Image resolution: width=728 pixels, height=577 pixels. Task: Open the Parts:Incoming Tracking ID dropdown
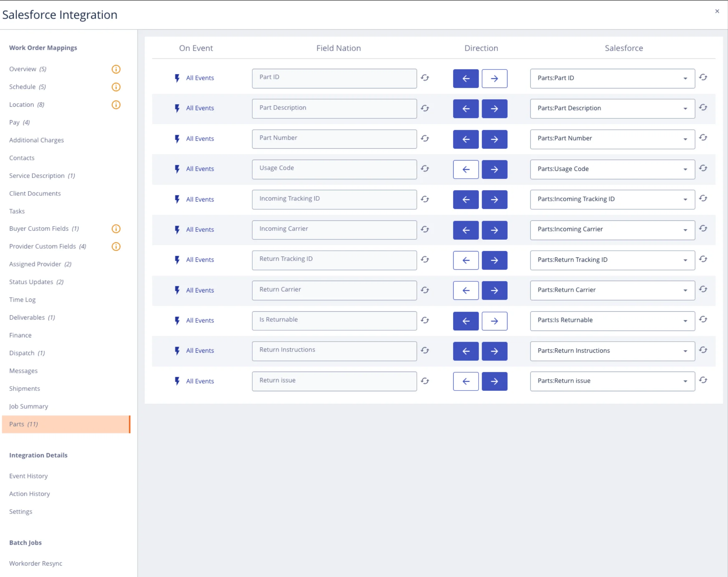(612, 199)
